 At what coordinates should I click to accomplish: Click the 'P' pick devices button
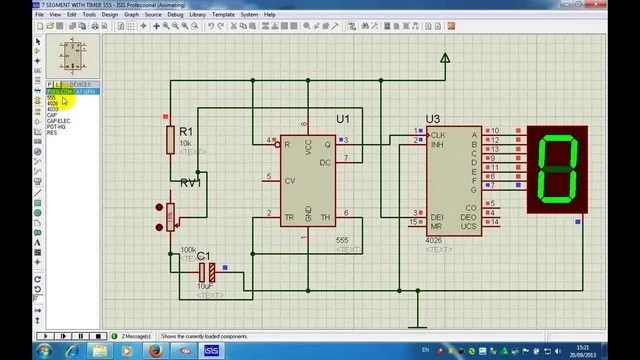point(50,84)
